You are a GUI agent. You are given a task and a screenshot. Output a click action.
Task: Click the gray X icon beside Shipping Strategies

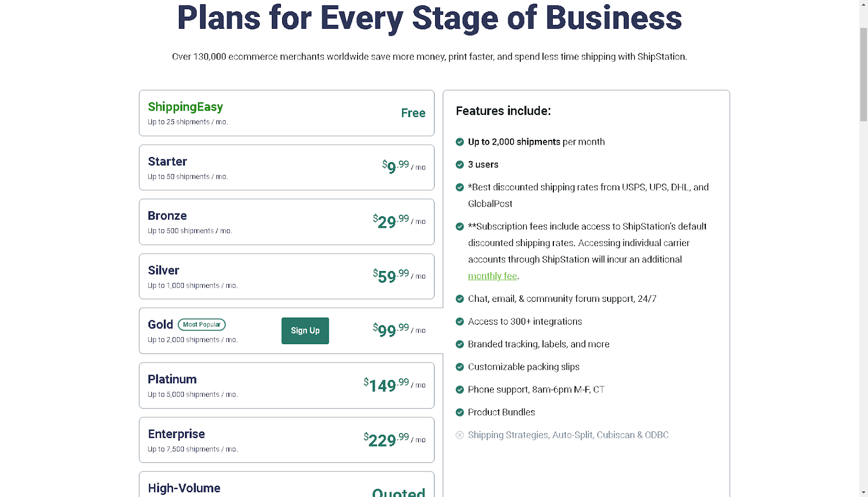pos(459,435)
